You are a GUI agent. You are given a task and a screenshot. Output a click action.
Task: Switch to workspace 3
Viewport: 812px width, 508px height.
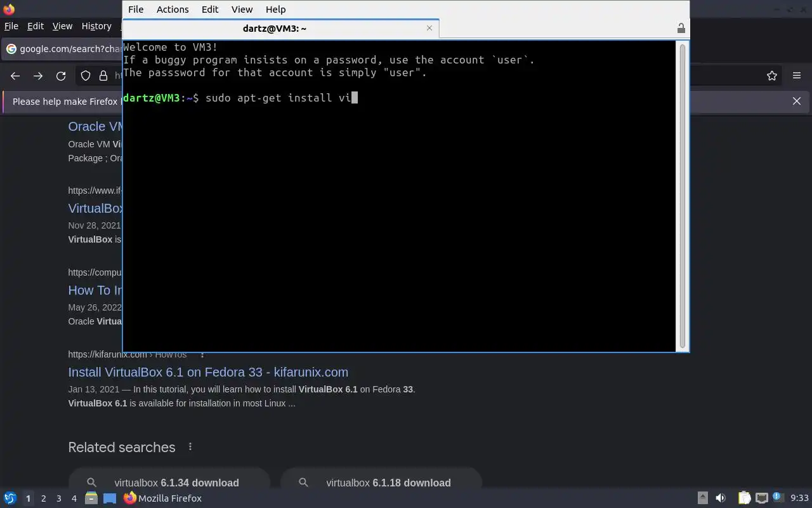coord(59,498)
